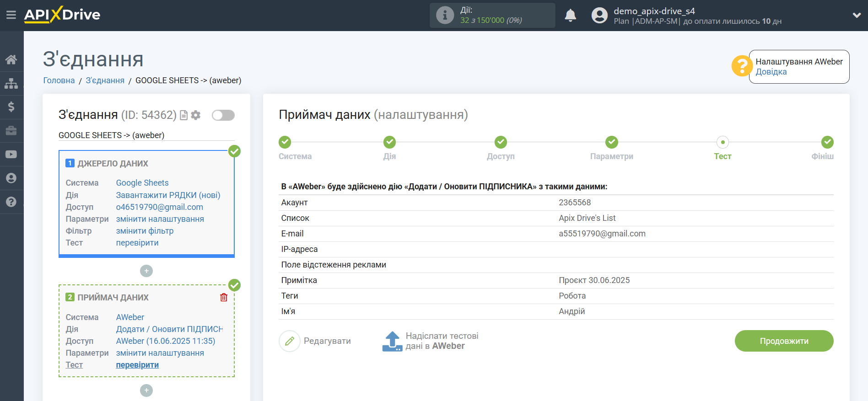Click the yellow help question mark icon
The image size is (868, 401).
point(741,66)
